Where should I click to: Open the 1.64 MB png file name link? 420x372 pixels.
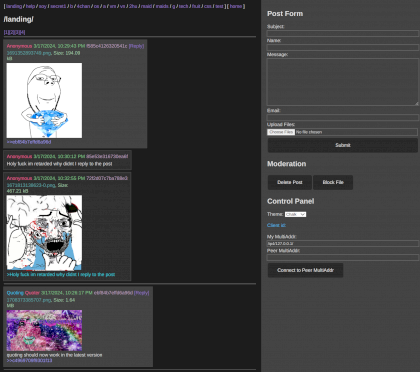29,300
